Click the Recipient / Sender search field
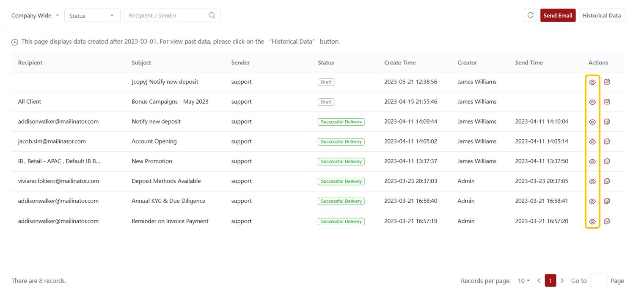The height and width of the screenshot is (296, 644). 167,16
